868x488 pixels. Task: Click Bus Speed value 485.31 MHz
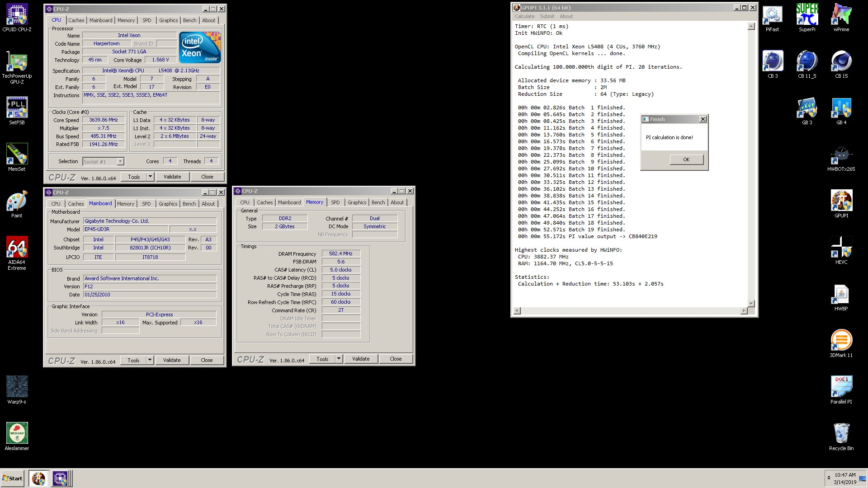point(104,136)
